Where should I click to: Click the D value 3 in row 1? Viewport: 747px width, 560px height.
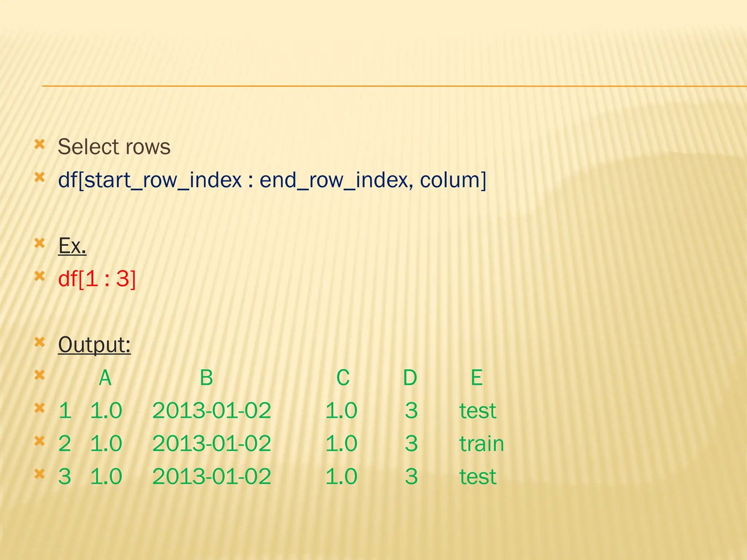pos(411,411)
